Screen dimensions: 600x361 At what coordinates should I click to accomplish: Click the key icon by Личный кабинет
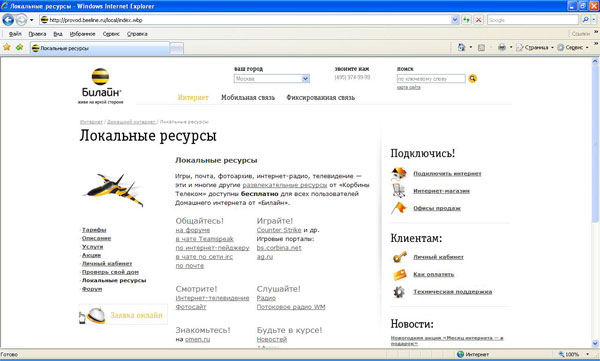[399, 257]
